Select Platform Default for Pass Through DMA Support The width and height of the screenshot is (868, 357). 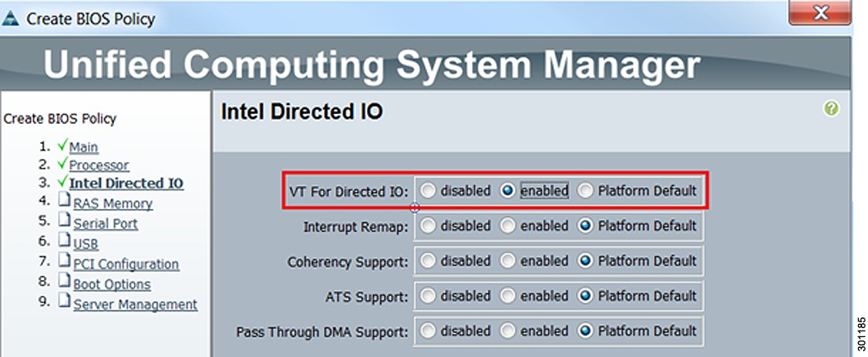click(x=585, y=331)
